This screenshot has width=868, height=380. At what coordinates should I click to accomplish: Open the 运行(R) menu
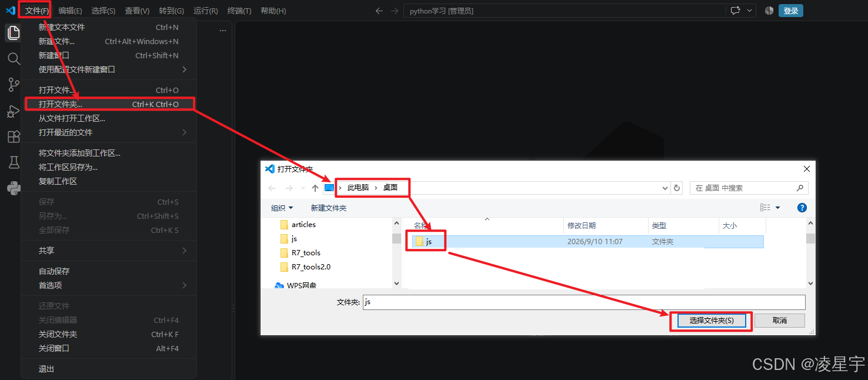[205, 11]
